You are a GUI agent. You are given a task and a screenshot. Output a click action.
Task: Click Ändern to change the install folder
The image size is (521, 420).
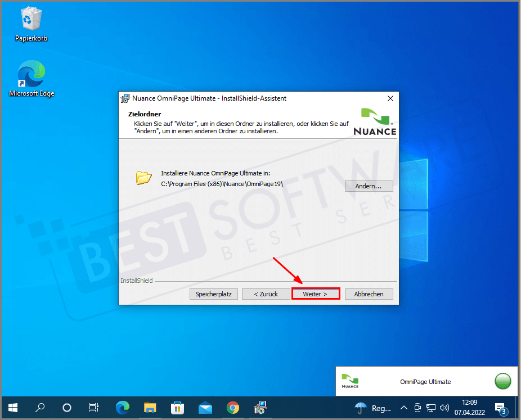click(x=369, y=186)
